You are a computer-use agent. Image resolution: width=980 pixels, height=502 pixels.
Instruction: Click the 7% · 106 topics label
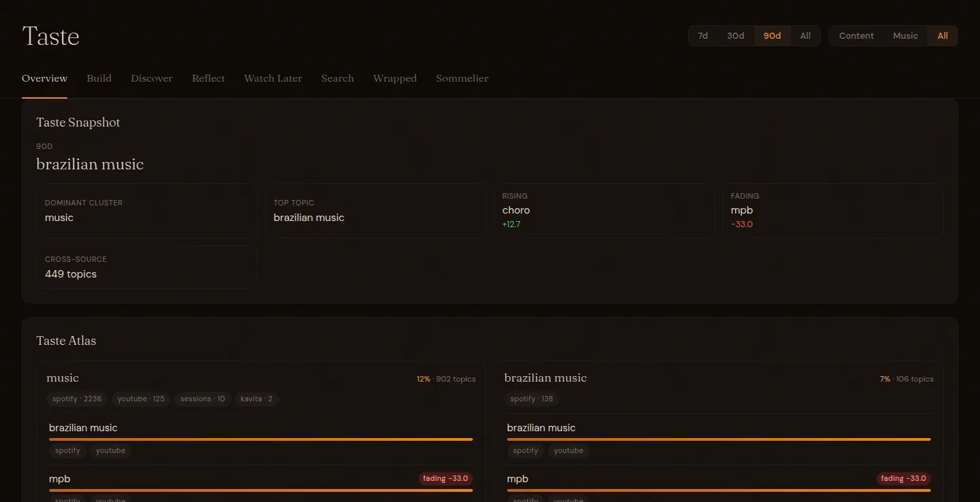coord(906,379)
